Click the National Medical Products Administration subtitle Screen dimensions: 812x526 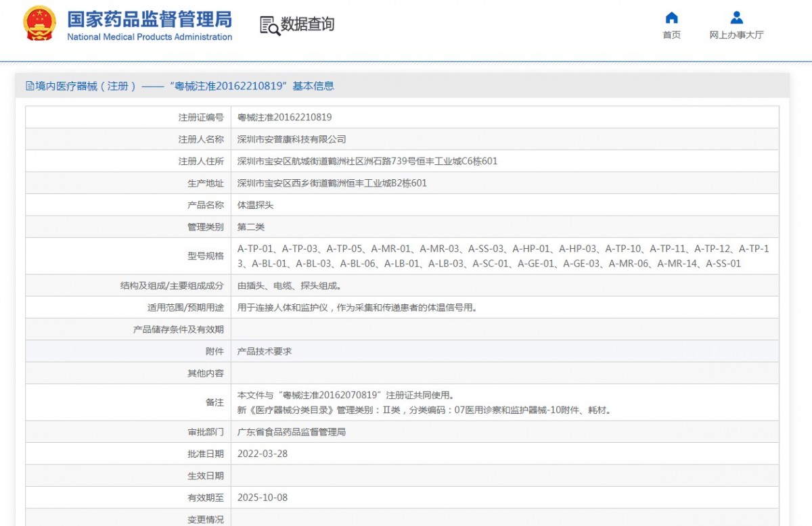coord(150,37)
